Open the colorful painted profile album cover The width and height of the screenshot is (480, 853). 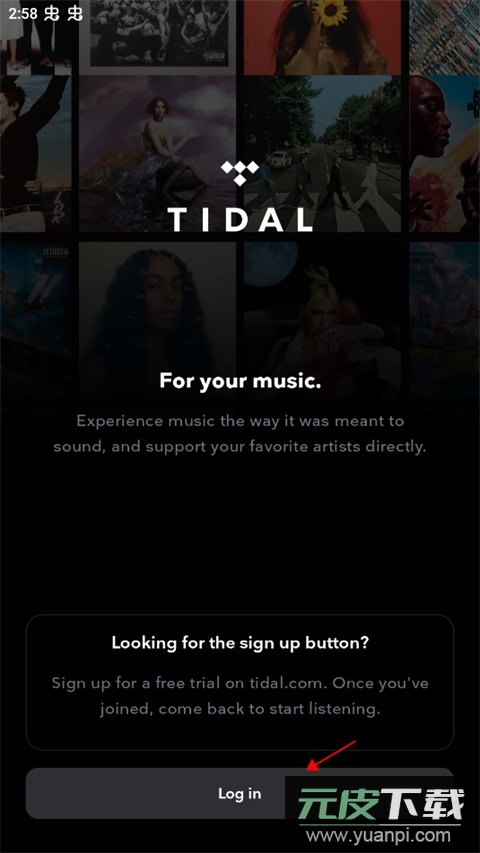pos(444,154)
